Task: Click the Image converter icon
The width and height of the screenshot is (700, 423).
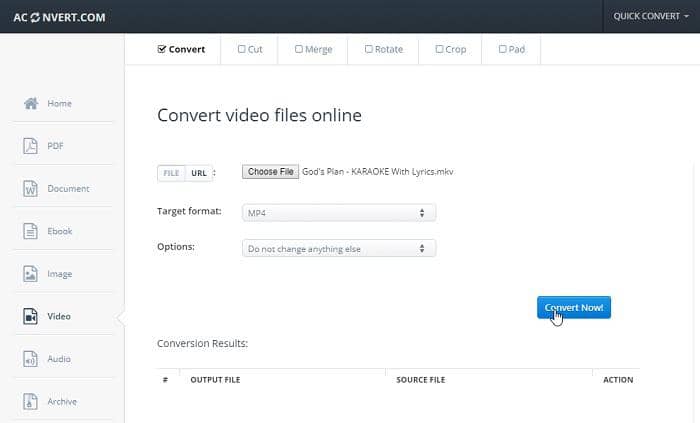Action: click(30, 274)
